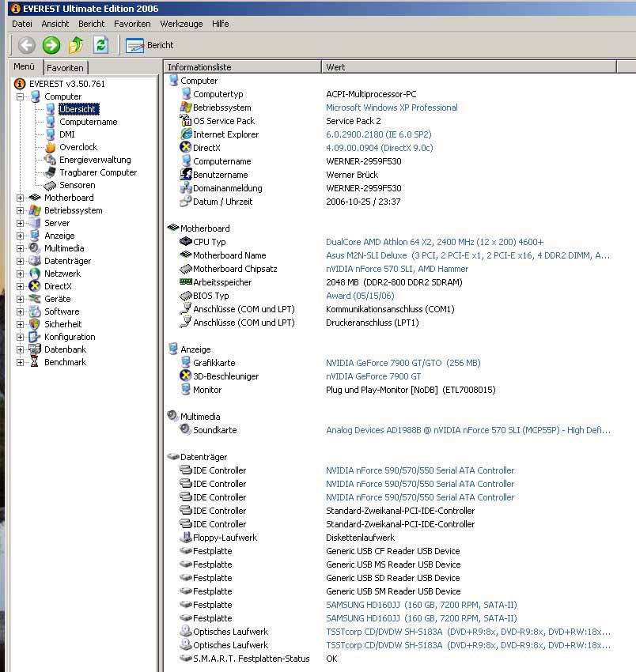
Task: Select the Sensoren chip icon
Action: [51, 185]
